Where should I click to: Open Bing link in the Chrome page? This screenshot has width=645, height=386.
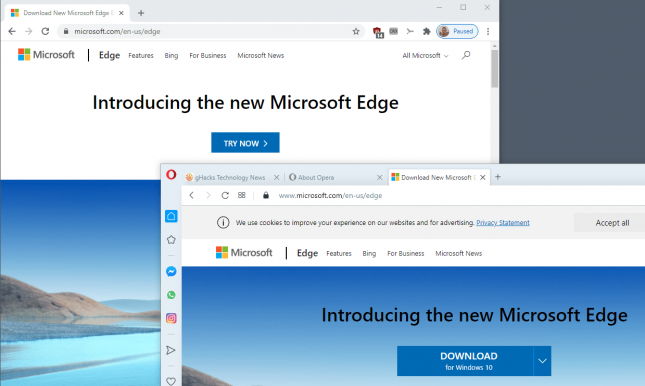pyautogui.click(x=171, y=56)
